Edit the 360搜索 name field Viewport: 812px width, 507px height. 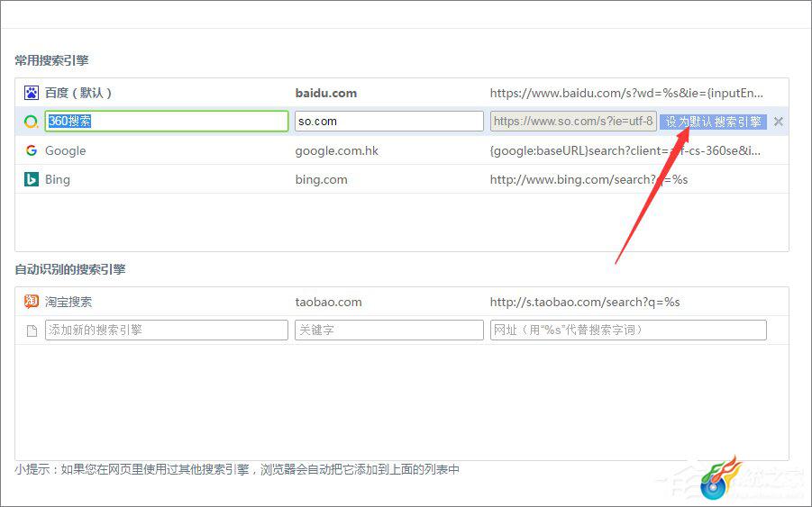166,121
